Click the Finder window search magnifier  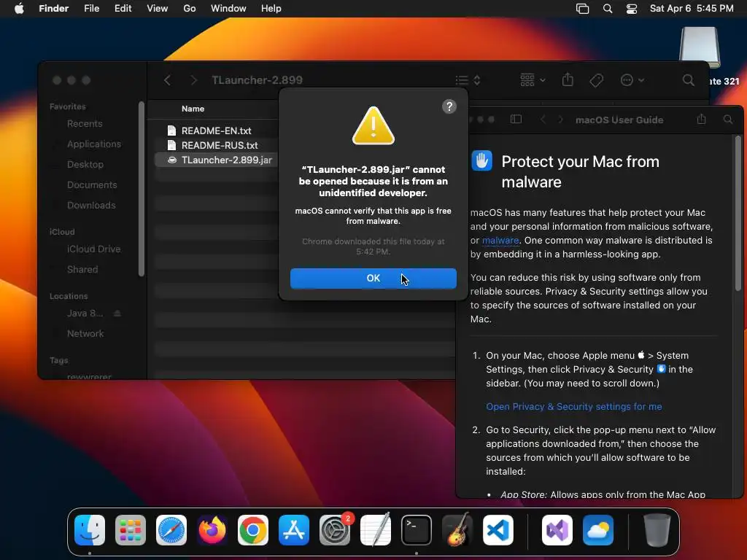coord(688,80)
